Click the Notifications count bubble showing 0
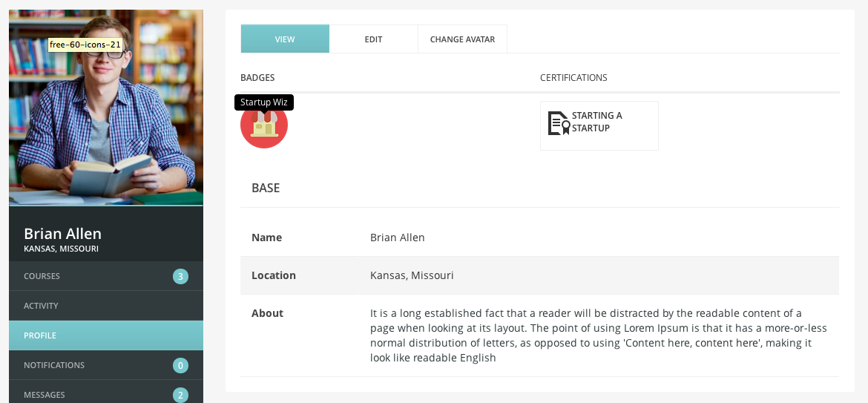This screenshot has width=868, height=403. [180, 365]
